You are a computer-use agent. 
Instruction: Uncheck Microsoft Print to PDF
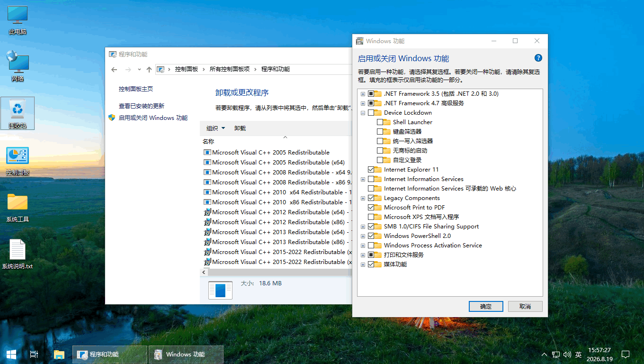coord(371,207)
